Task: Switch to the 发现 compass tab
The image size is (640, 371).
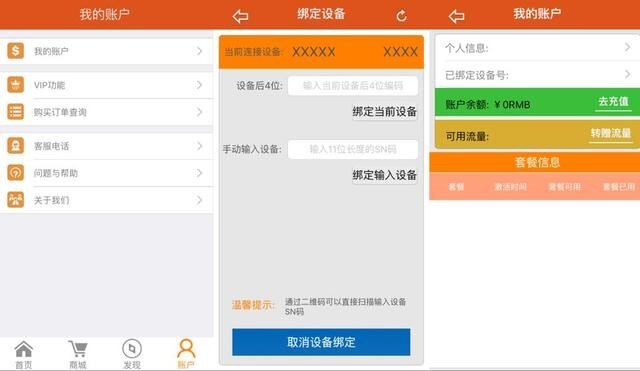Action: pyautogui.click(x=132, y=354)
